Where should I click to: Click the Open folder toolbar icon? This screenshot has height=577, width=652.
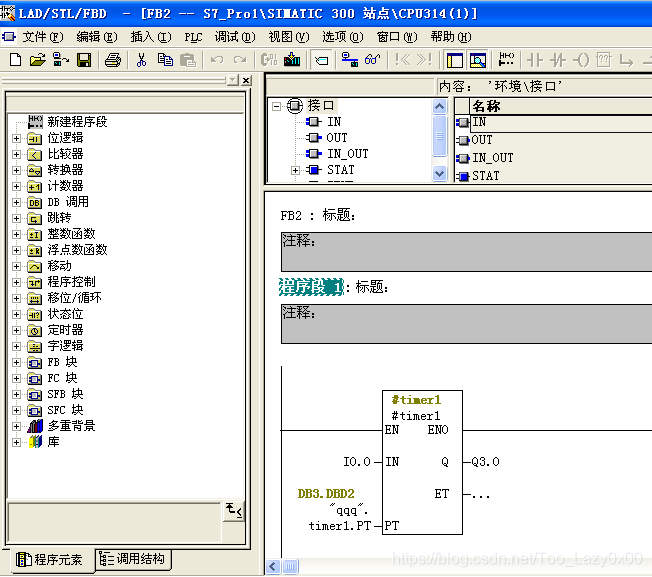point(37,60)
